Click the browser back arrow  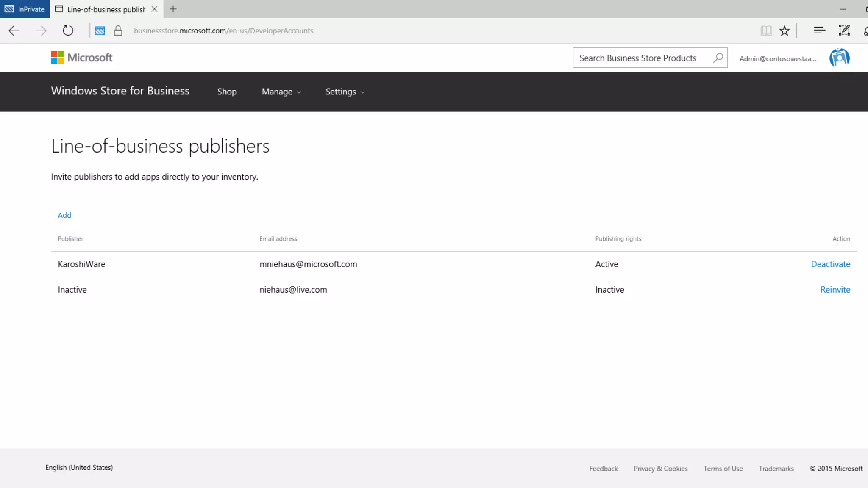[14, 30]
